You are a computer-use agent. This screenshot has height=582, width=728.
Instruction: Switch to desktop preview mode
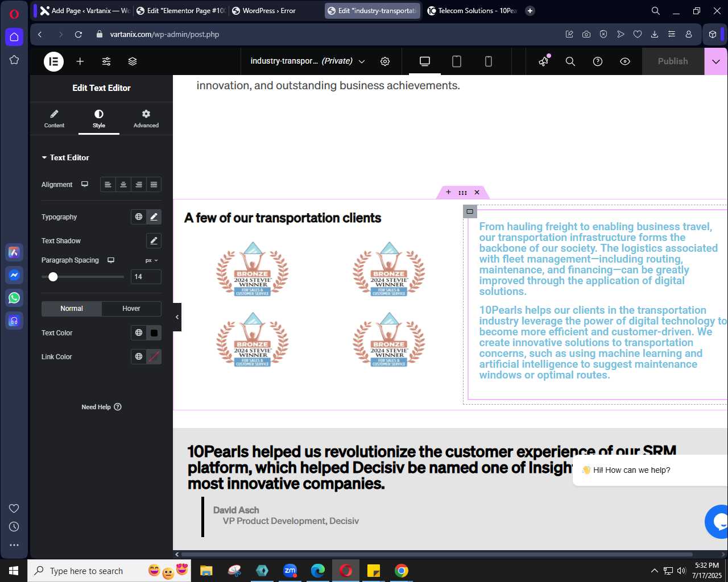[x=425, y=61]
